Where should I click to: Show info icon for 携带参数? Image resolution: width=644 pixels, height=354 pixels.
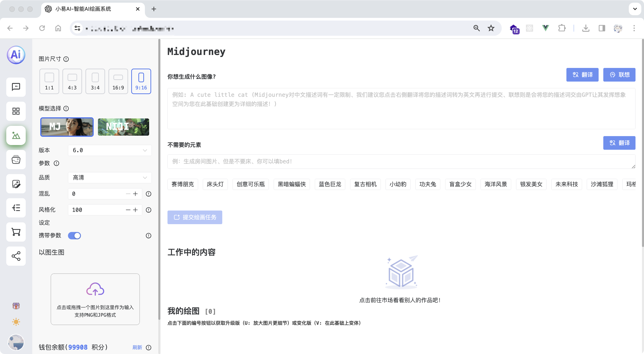[x=148, y=236]
